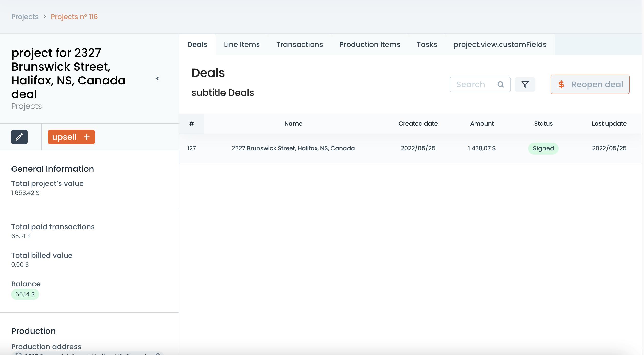Screen dimensions: 644x355
Task: Click the Production address label
Action: (46, 347)
